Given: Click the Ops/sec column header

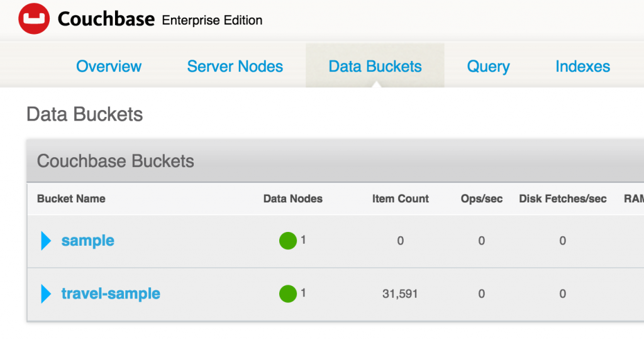Looking at the screenshot, I should tap(482, 199).
